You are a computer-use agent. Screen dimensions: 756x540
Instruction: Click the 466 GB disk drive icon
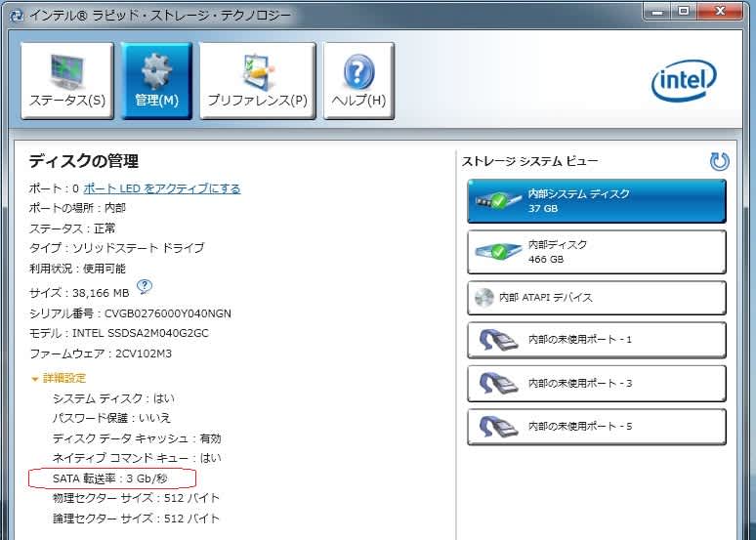coord(498,251)
